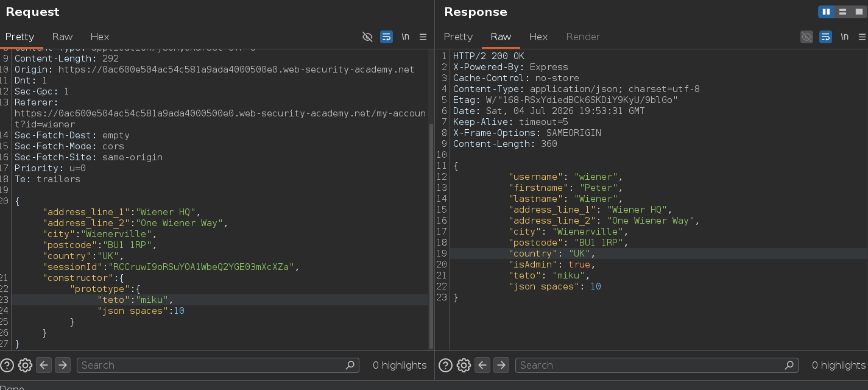Click Content-Length: 292 header in request
The height and width of the screenshot is (390, 868).
click(x=66, y=58)
